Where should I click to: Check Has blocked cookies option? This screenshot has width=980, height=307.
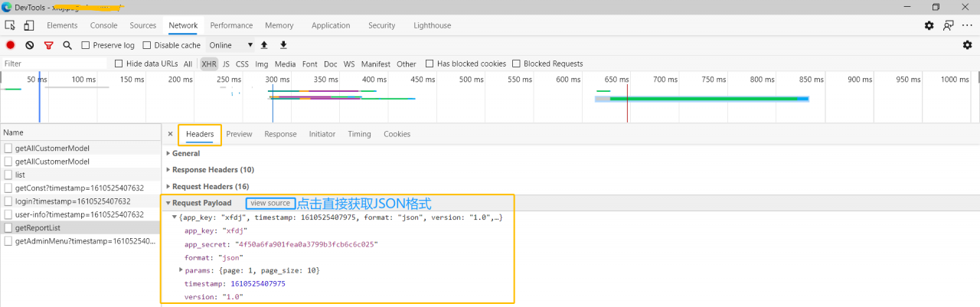(x=430, y=64)
